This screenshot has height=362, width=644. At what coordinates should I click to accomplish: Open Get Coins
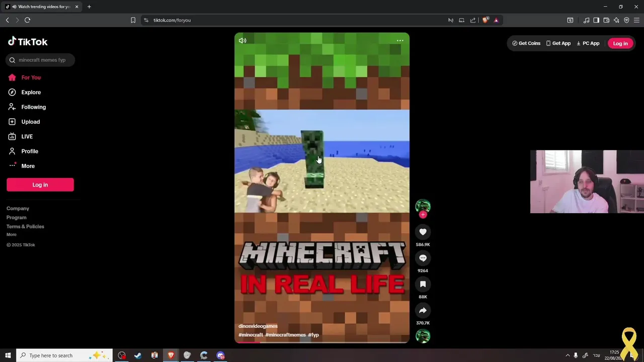[x=526, y=43]
